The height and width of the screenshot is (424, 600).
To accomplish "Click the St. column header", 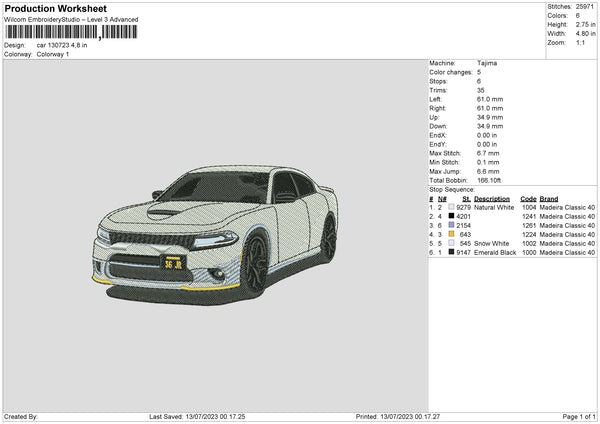I will click(x=466, y=198).
